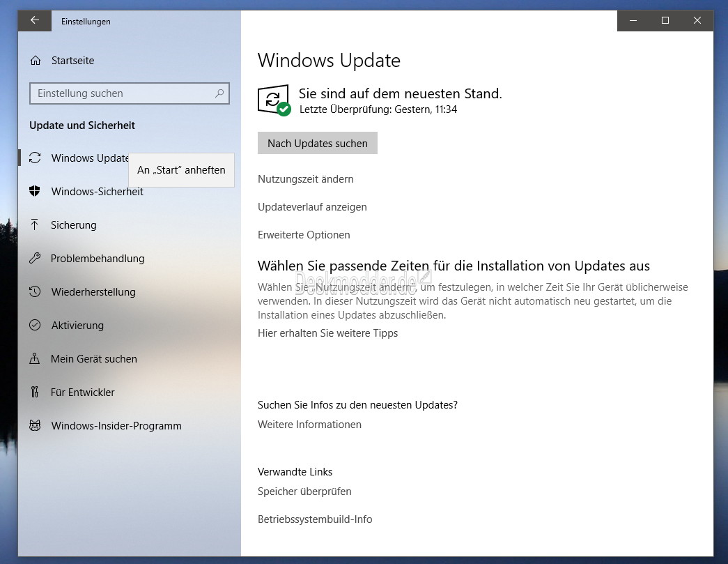This screenshot has height=564, width=728.
Task: Click the Für Entwickler tools icon
Action: pyautogui.click(x=34, y=392)
